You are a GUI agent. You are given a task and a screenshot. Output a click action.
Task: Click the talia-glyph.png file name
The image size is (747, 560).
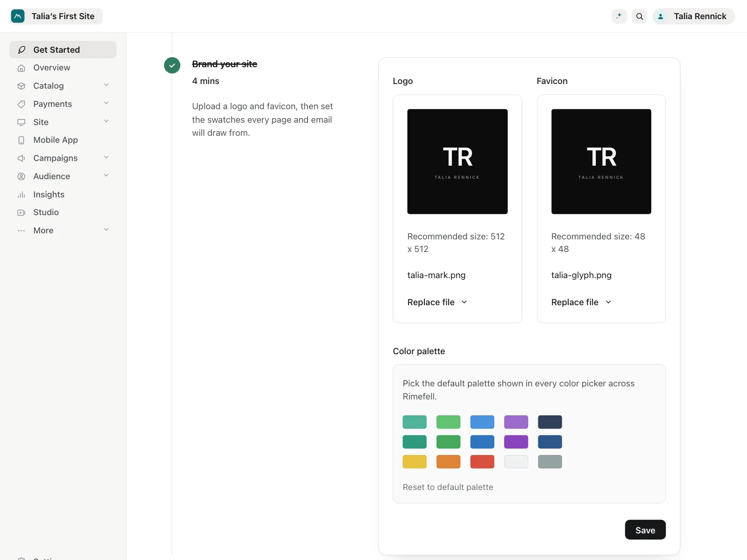click(x=581, y=275)
